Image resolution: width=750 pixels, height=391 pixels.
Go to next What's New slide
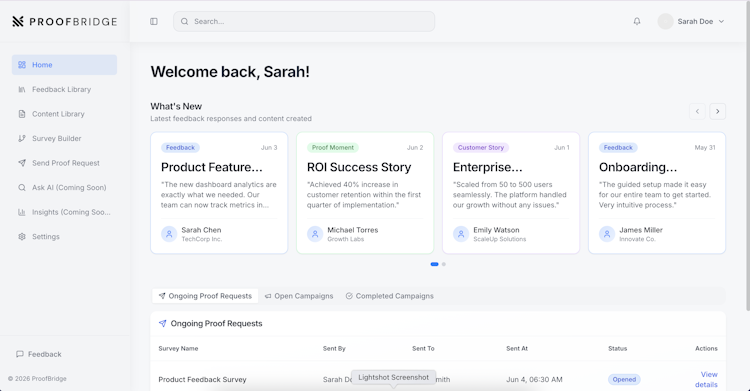(x=717, y=112)
